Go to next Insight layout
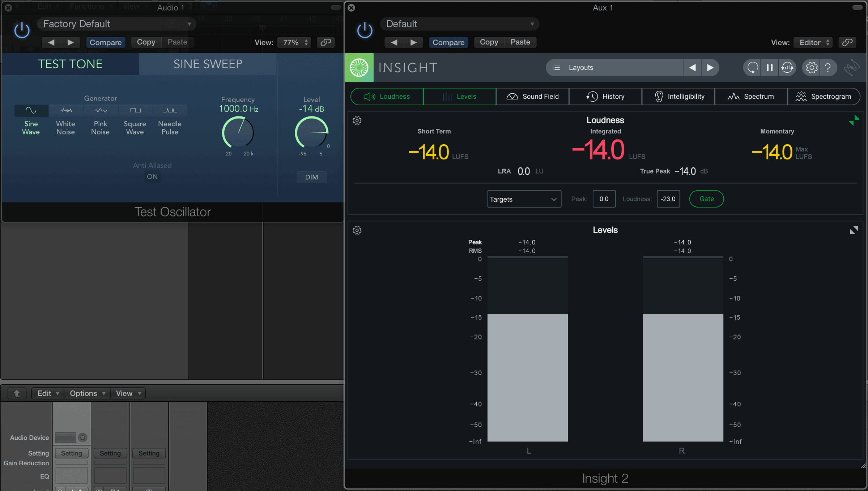 [x=710, y=68]
